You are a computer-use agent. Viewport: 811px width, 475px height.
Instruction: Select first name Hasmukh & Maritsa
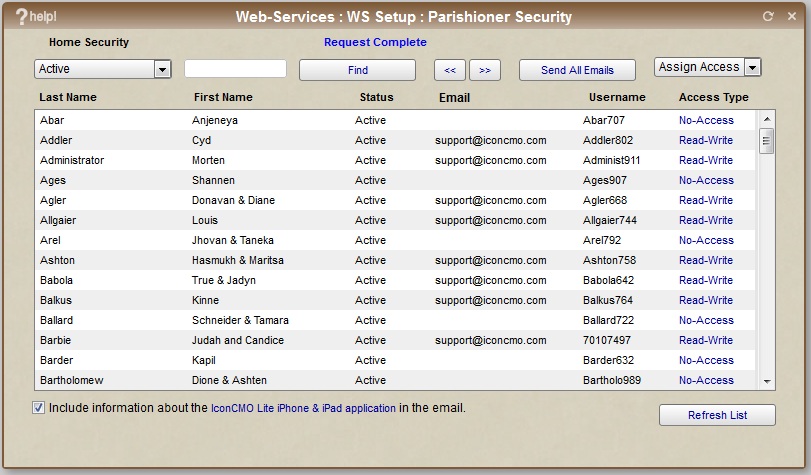pyautogui.click(x=237, y=260)
